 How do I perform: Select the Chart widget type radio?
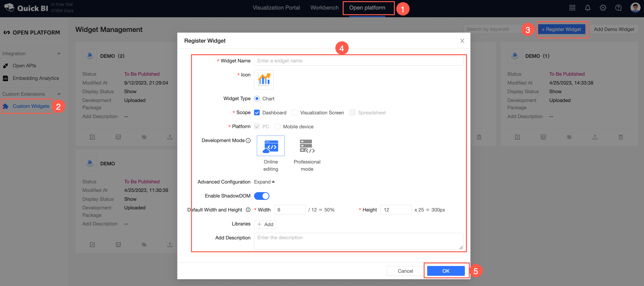pos(257,99)
